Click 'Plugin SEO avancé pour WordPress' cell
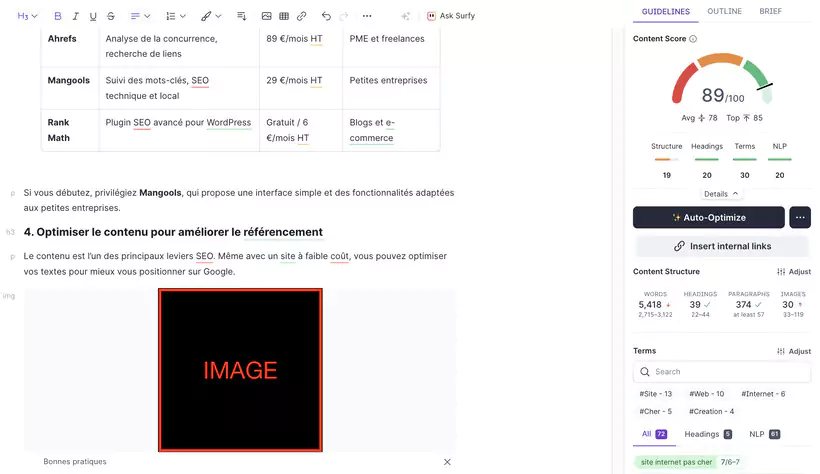The width and height of the screenshot is (820, 474). (x=179, y=130)
